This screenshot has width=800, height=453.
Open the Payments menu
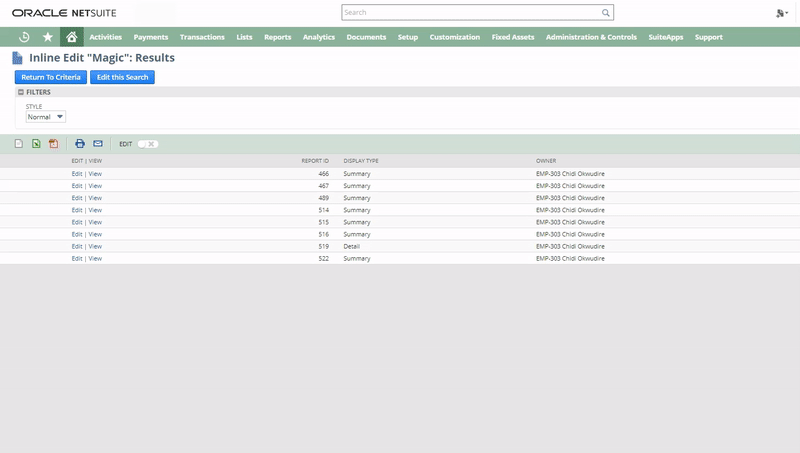tap(151, 37)
